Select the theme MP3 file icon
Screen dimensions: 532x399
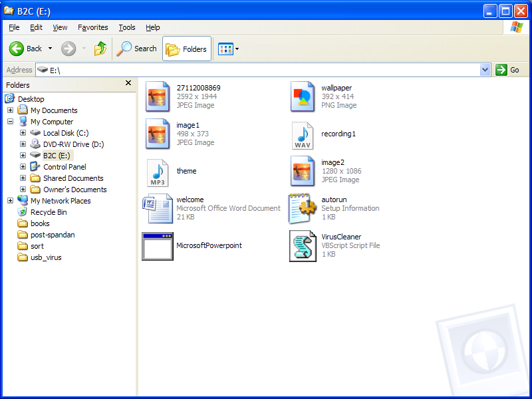(x=158, y=172)
